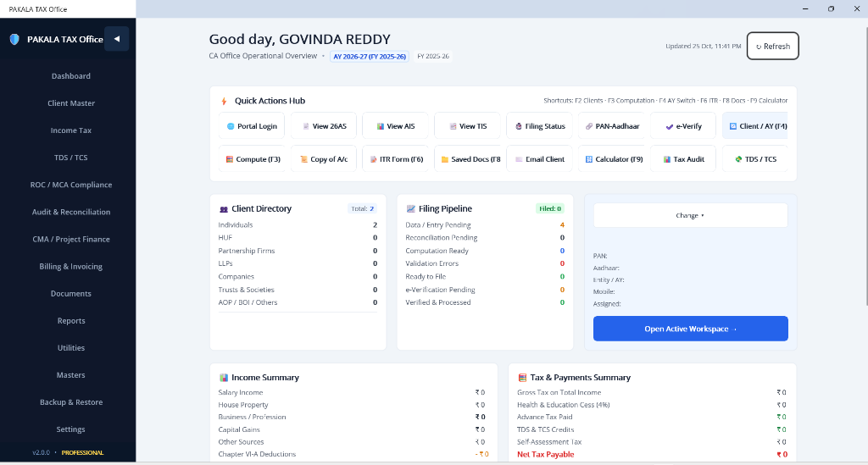Expand the Change client dropdown
Screen dimensions: 868x465
(690, 215)
